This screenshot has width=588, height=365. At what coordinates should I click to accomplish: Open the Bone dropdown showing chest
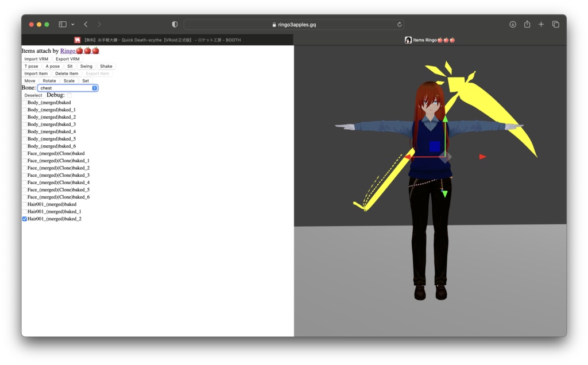(x=68, y=88)
